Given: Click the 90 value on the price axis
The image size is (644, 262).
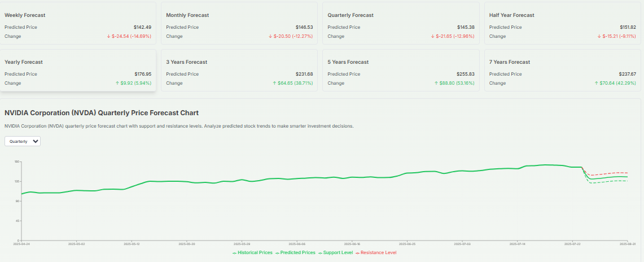Looking at the screenshot, I should tap(17, 201).
